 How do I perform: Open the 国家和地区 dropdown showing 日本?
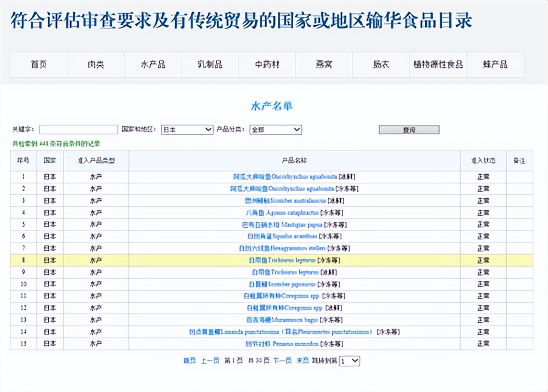tap(187, 130)
